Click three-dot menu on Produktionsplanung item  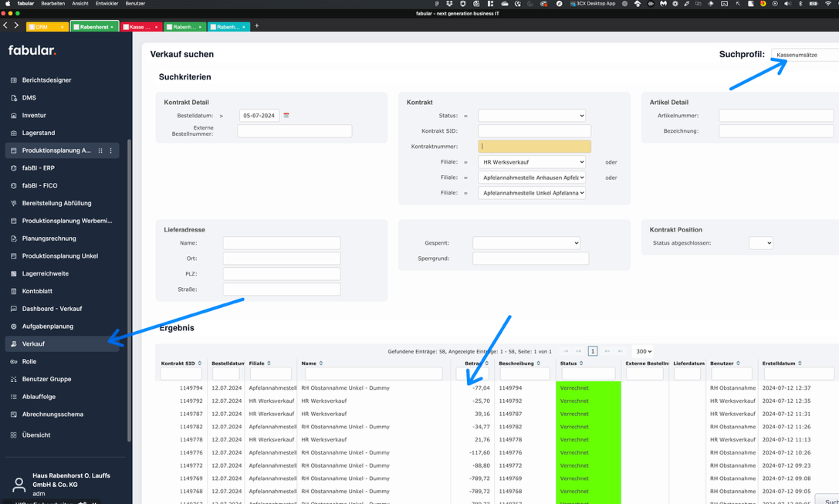[x=111, y=151]
